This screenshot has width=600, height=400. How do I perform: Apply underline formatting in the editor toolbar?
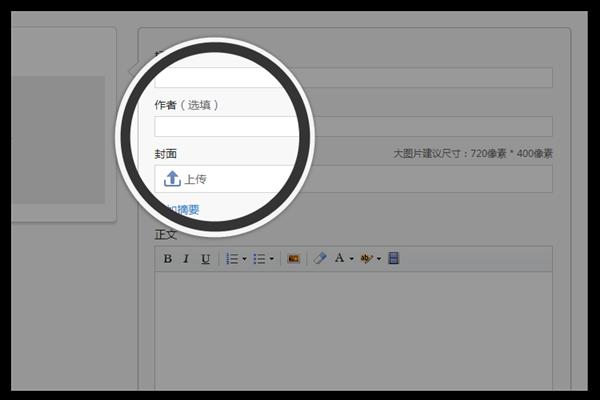(205, 259)
